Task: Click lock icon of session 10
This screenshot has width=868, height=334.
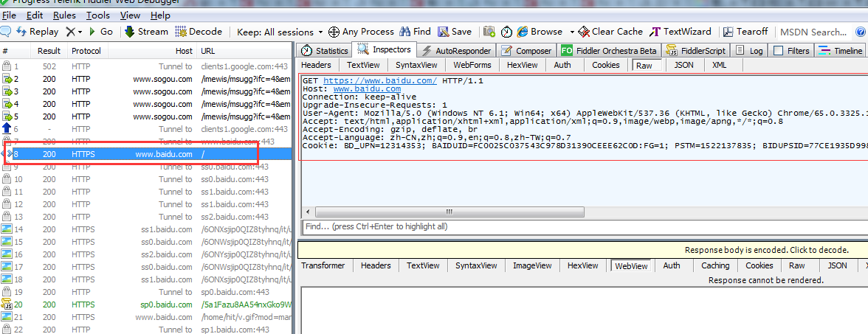Action: point(7,179)
